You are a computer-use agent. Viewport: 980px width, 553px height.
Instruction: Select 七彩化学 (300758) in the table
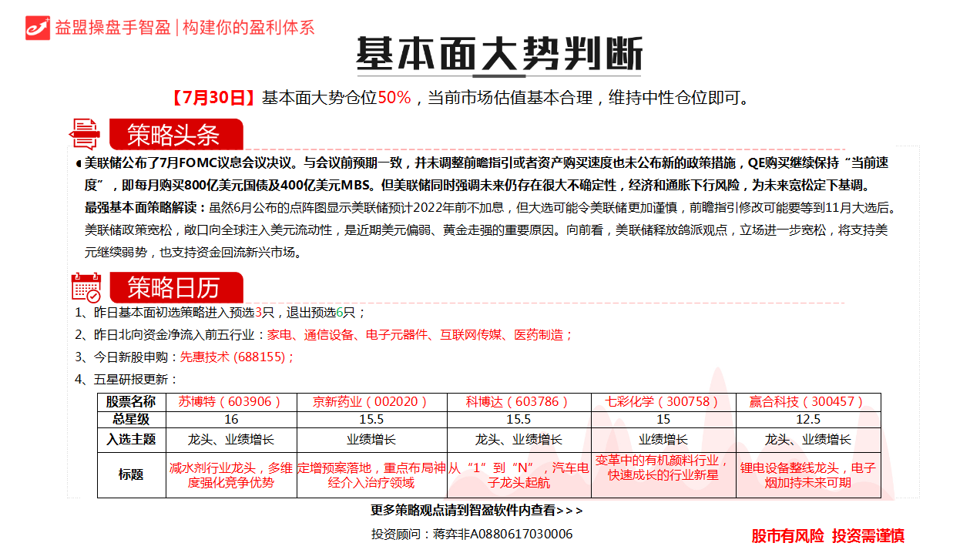tap(663, 401)
